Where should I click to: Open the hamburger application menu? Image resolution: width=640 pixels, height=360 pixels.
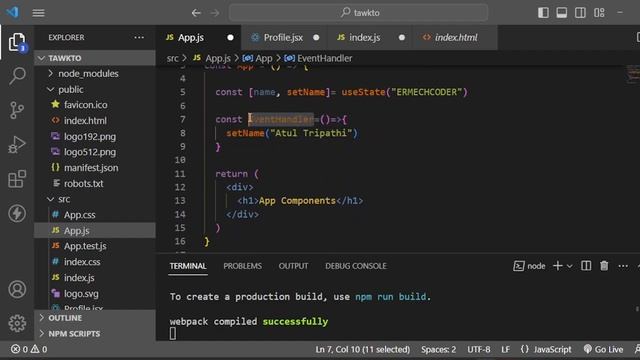pyautogui.click(x=38, y=13)
